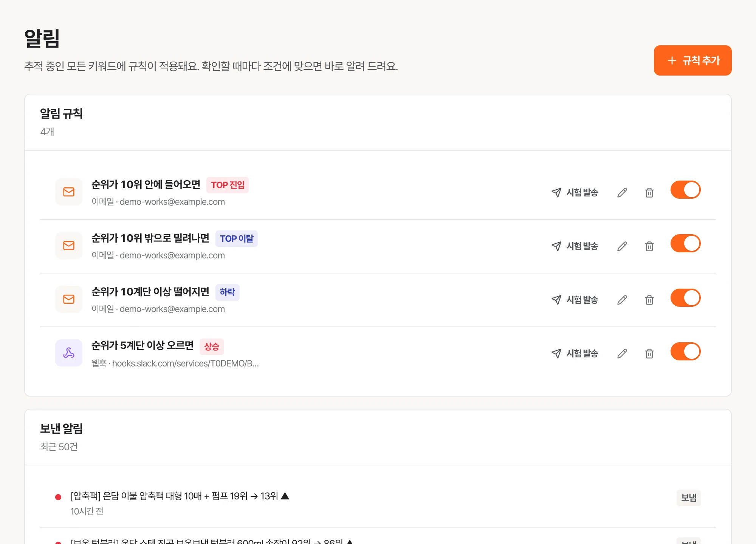Image resolution: width=756 pixels, height=544 pixels.
Task: Click webhook URL 'hooks.slack.com/services/T0DEMO/B...'
Action: point(186,363)
